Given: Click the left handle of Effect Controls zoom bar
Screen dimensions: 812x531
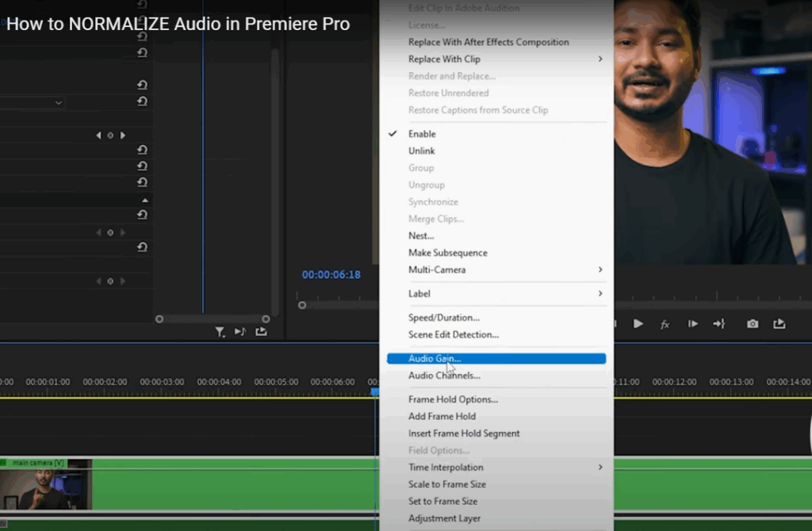Looking at the screenshot, I should [x=159, y=319].
